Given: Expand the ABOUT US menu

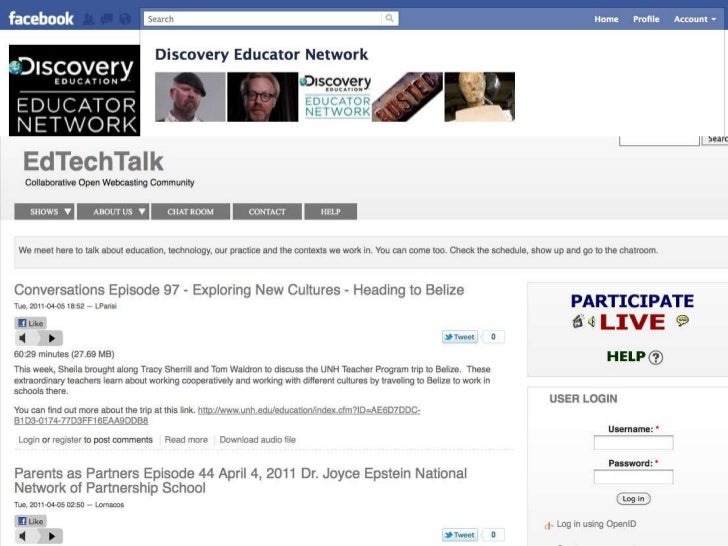Looking at the screenshot, I should [x=113, y=212].
